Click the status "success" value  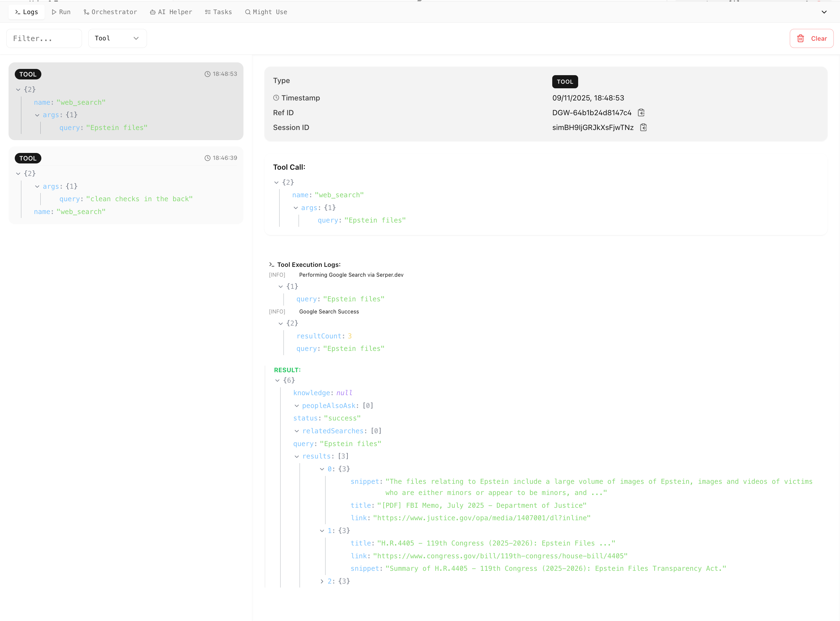342,418
